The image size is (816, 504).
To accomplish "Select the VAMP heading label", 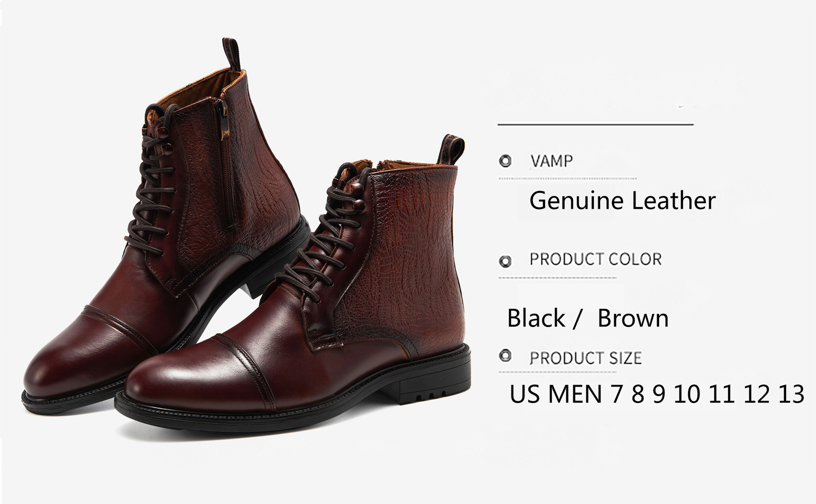I will coord(551,161).
